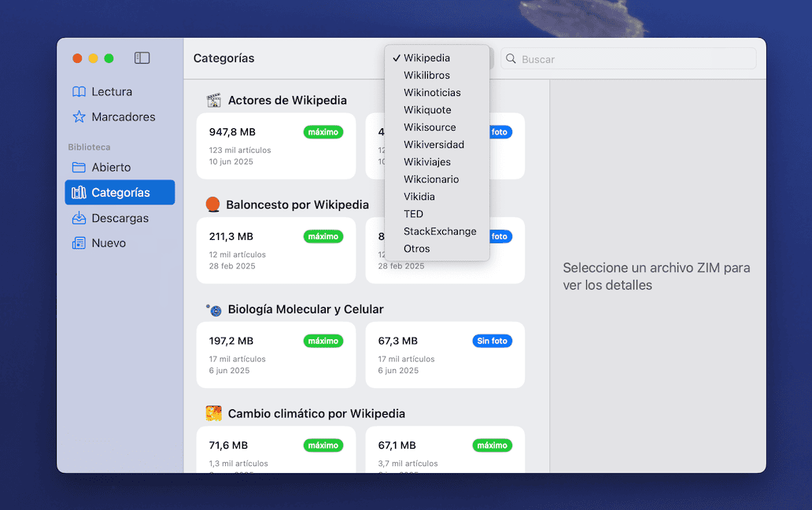Choose Vikidia in the category menu
This screenshot has height=510, width=812.
[437, 197]
